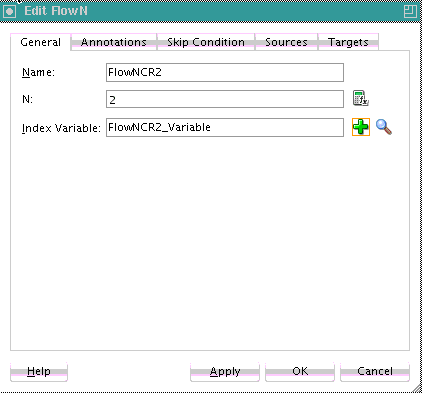422x393 pixels.
Task: Dismiss the dialog with Cancel
Action: [375, 371]
